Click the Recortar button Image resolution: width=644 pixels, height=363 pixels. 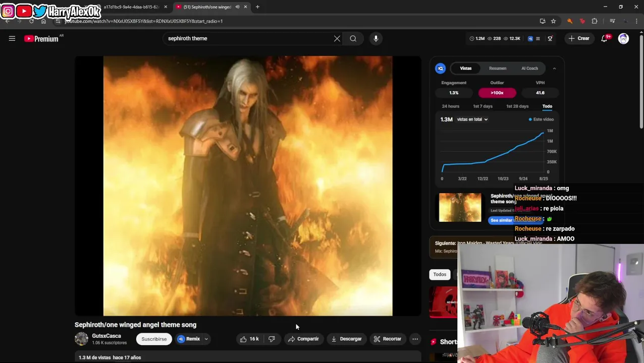[388, 339]
